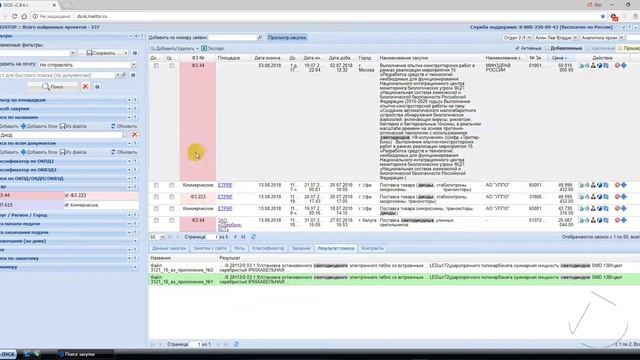This screenshot has width=640, height=360.
Task: Open the Контракты tab
Action: point(373,248)
